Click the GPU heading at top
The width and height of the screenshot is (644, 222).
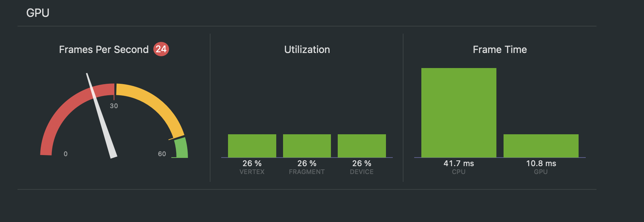pos(38,13)
